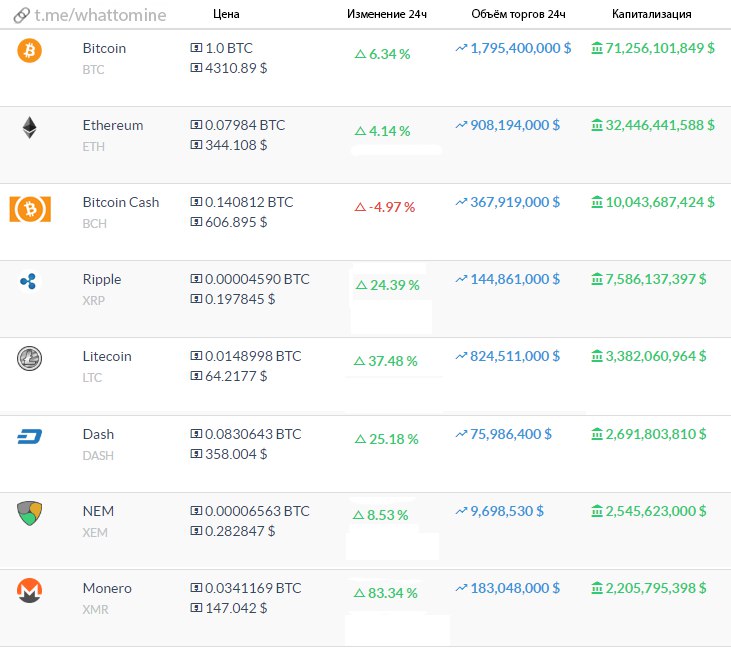Sort by Объём торгов 24ч column header
731x651 pixels.
pyautogui.click(x=518, y=14)
